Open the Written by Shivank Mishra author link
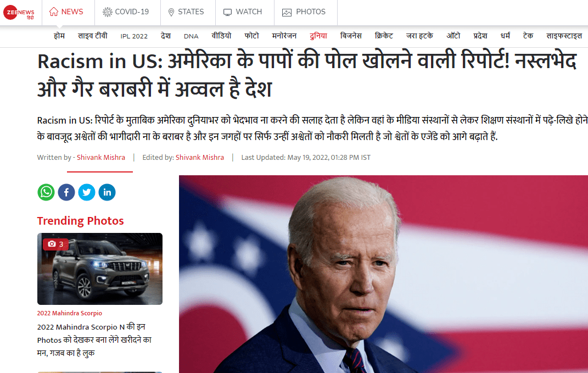 point(101,158)
